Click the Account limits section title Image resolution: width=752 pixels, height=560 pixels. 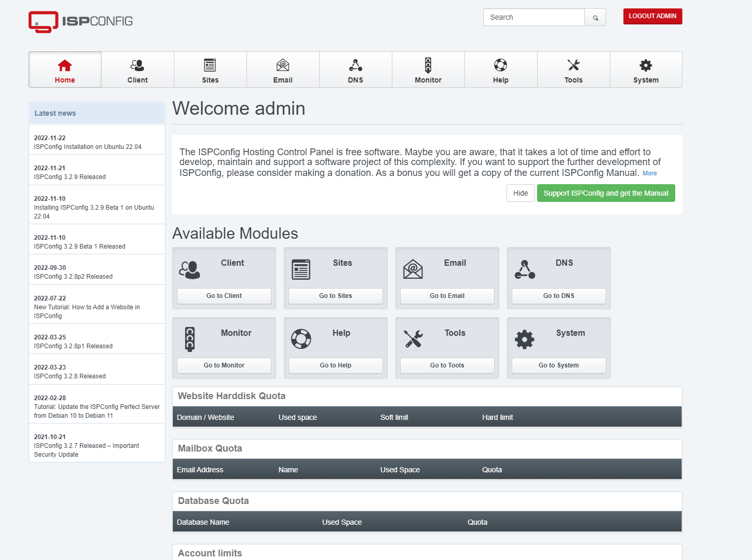(x=210, y=553)
